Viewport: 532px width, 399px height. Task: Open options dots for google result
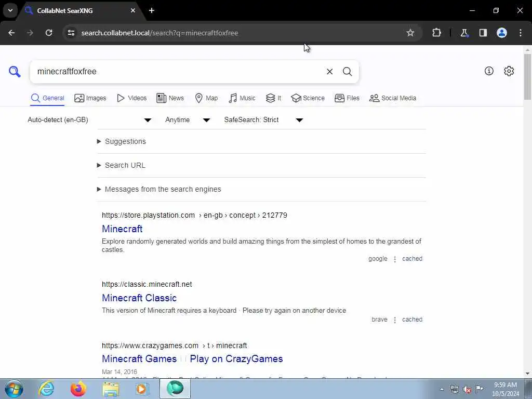395,259
